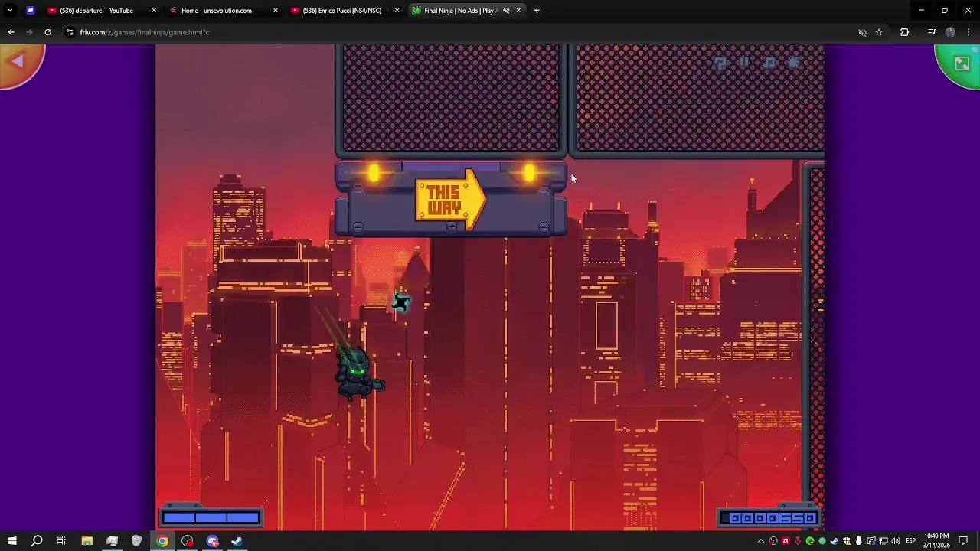Reload the current page
This screenshot has width=980, height=551.
click(47, 32)
